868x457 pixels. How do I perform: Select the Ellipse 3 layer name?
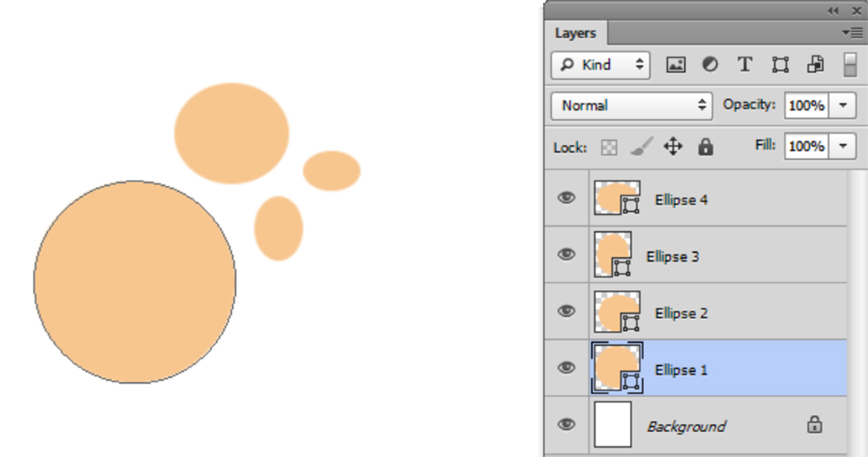pyautogui.click(x=673, y=256)
